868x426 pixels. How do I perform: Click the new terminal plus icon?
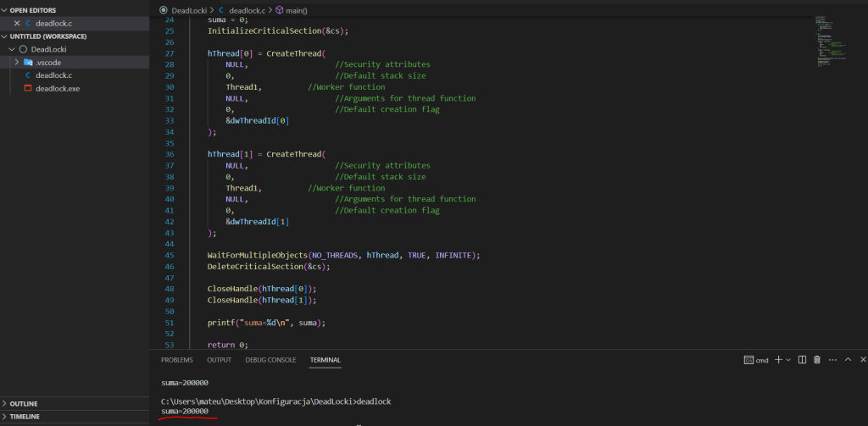778,360
